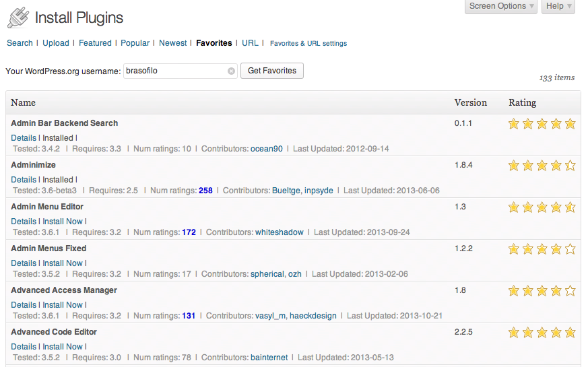Clear the username field with the x icon

pyautogui.click(x=232, y=71)
